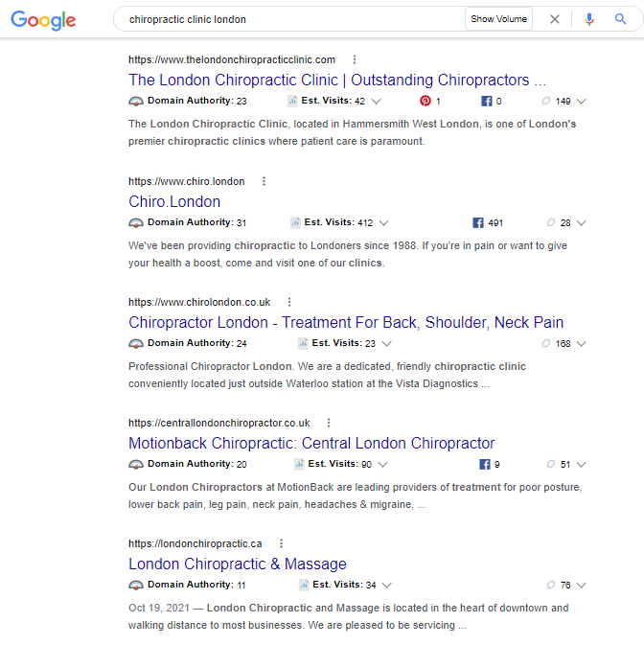Open three-dot menu beside thelondonchiropracticclinic.com
The height and width of the screenshot is (645, 644).
(x=354, y=59)
